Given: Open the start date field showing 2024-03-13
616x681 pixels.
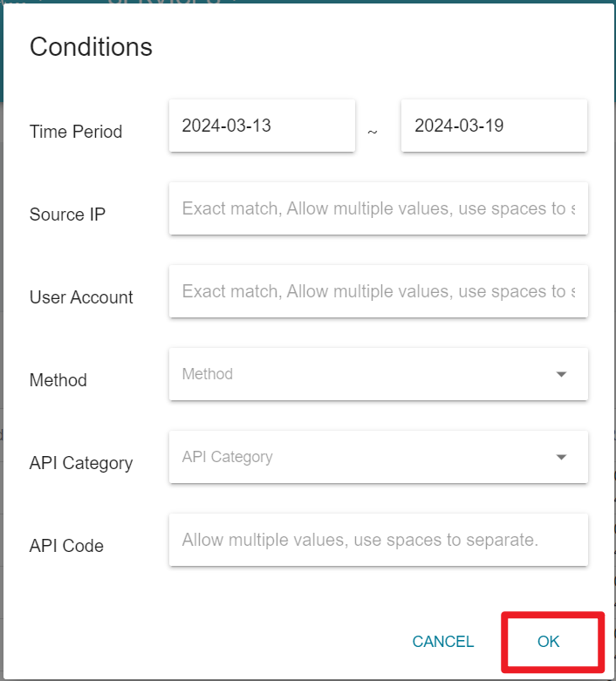Looking at the screenshot, I should tap(262, 126).
